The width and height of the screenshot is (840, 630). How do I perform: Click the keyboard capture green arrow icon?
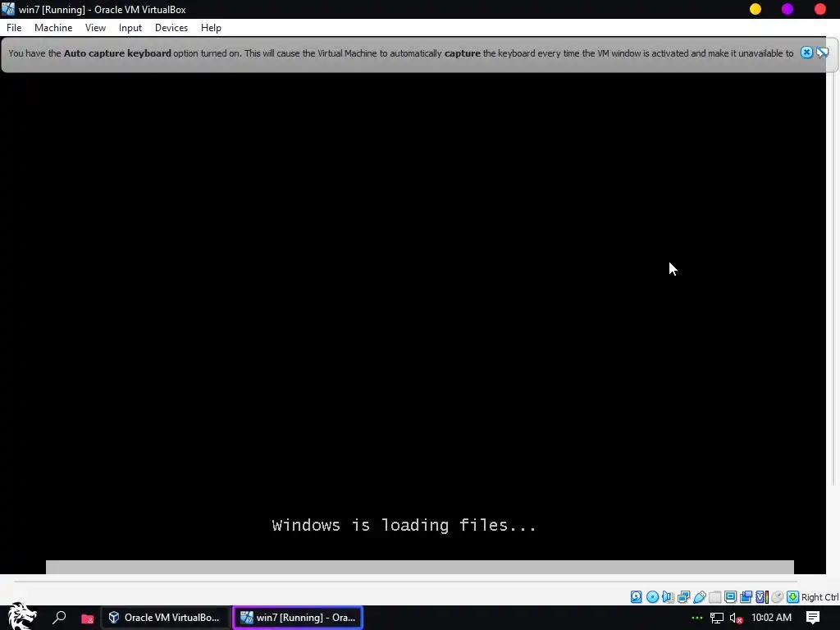click(x=793, y=597)
